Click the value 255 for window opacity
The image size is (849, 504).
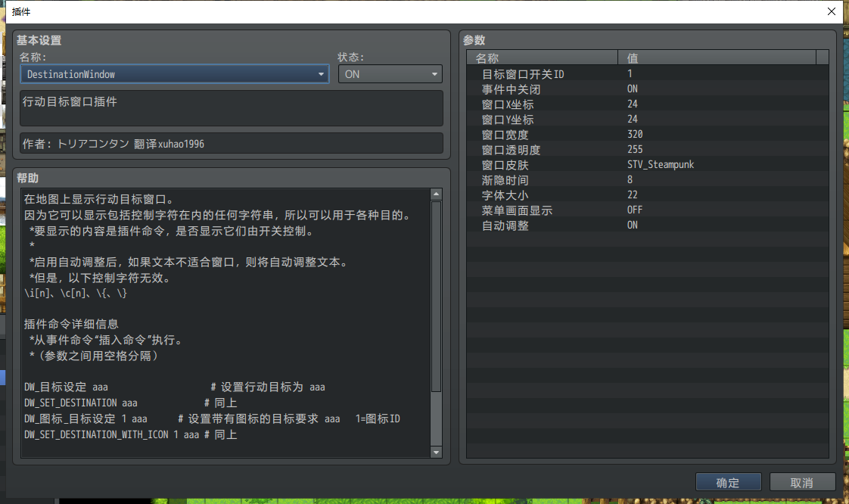635,149
